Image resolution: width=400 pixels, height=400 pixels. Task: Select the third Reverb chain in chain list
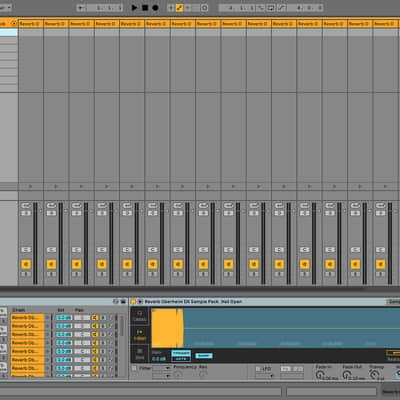(27, 334)
